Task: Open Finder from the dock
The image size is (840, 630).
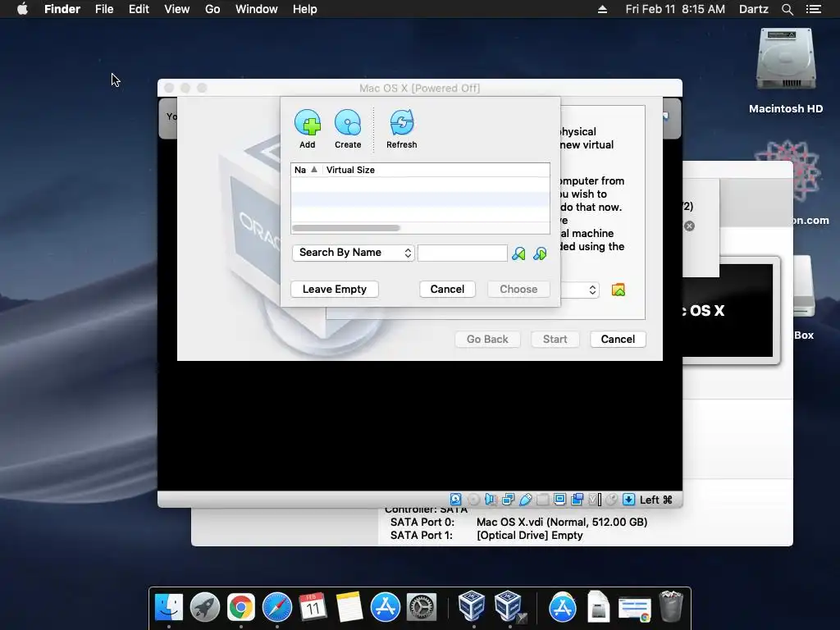Action: [169, 607]
